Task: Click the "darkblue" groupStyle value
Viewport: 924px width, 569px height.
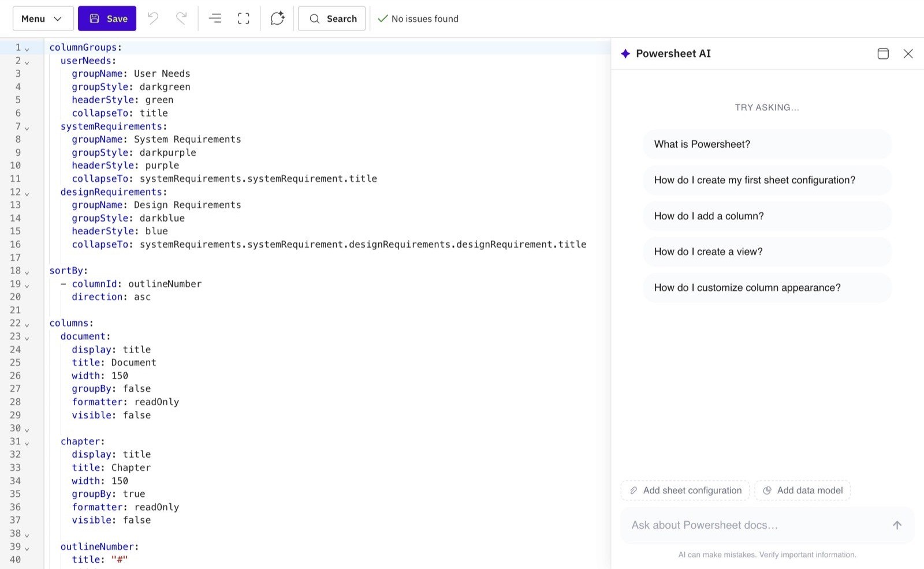Action: 162,218
